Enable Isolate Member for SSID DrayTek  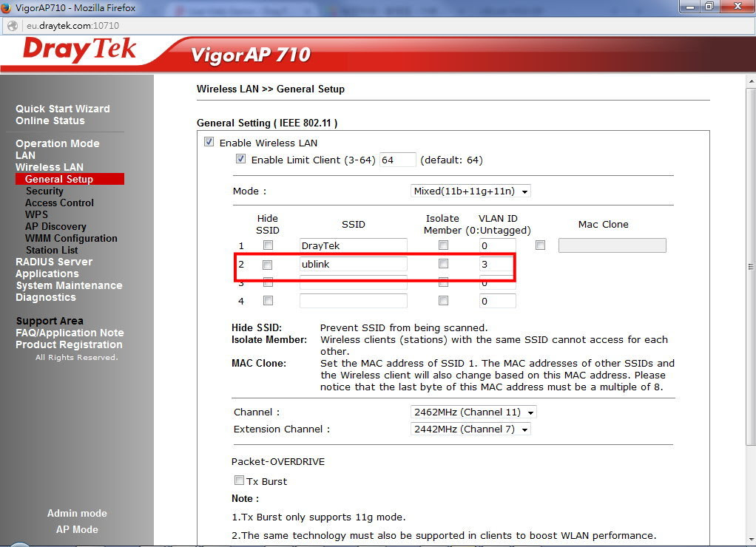(x=443, y=245)
